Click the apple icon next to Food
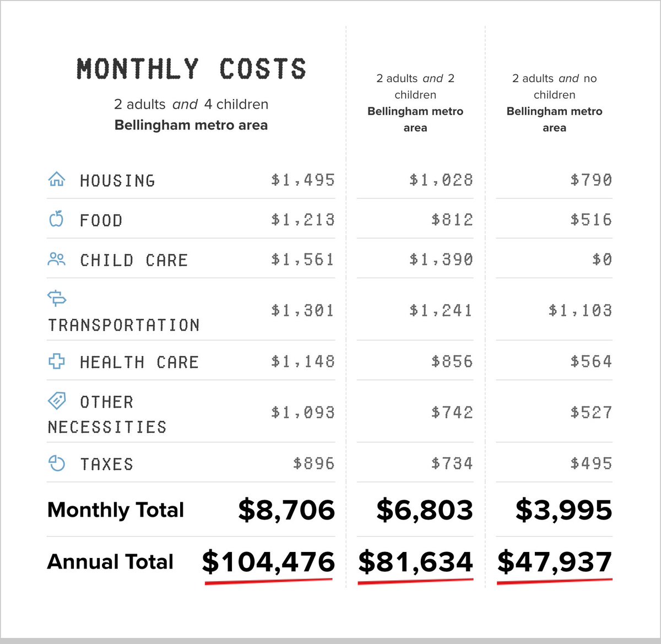The width and height of the screenshot is (661, 644). pyautogui.click(x=57, y=219)
